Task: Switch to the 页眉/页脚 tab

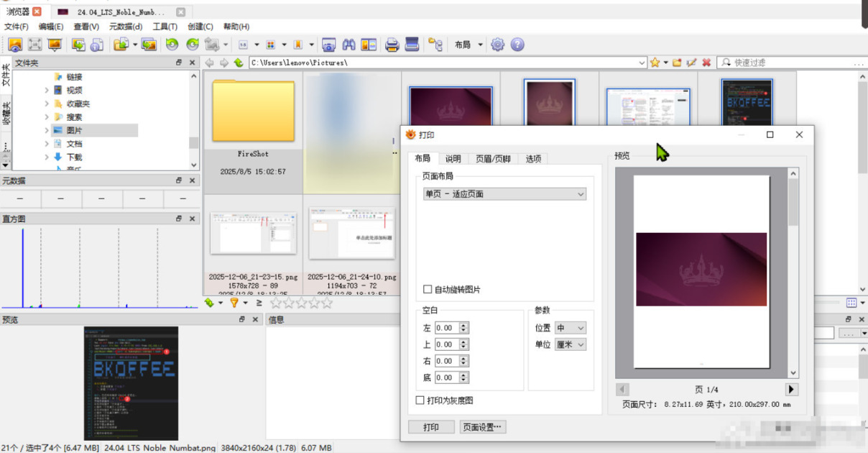Action: tap(493, 159)
